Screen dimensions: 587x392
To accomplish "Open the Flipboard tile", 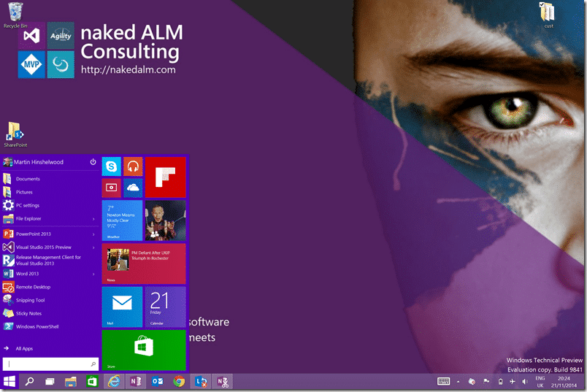I will click(166, 177).
